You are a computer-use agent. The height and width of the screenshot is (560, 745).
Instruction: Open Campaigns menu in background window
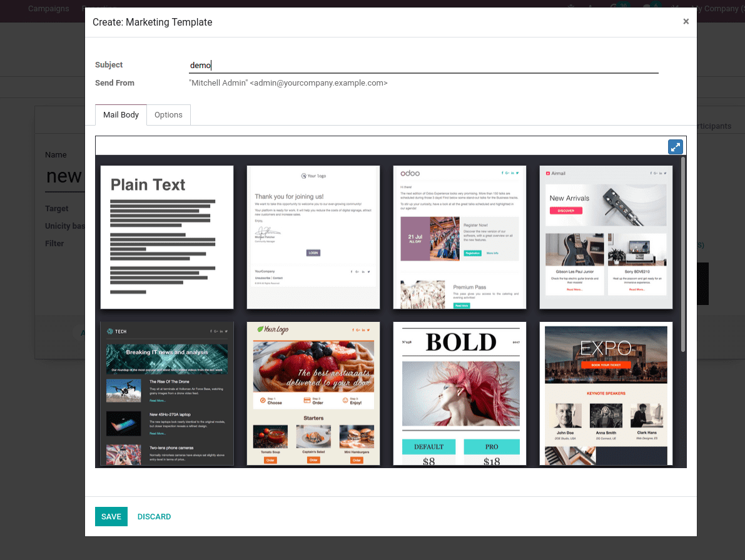(x=48, y=9)
